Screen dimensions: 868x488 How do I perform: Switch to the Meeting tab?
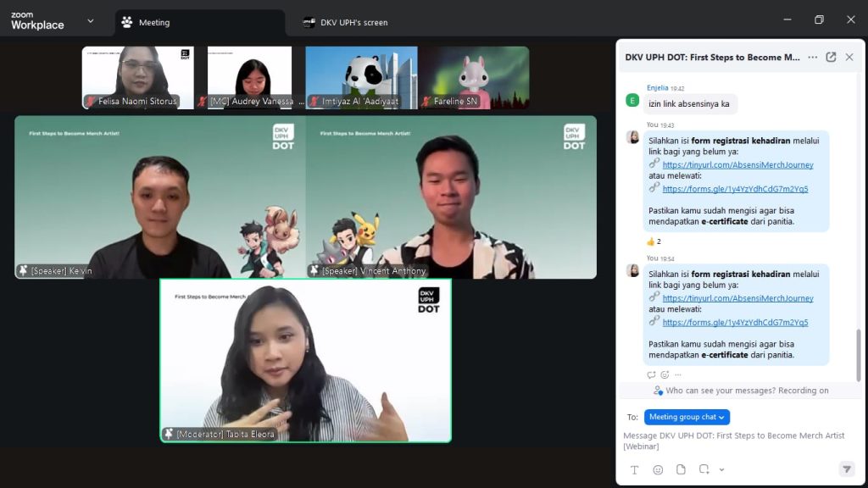(200, 23)
